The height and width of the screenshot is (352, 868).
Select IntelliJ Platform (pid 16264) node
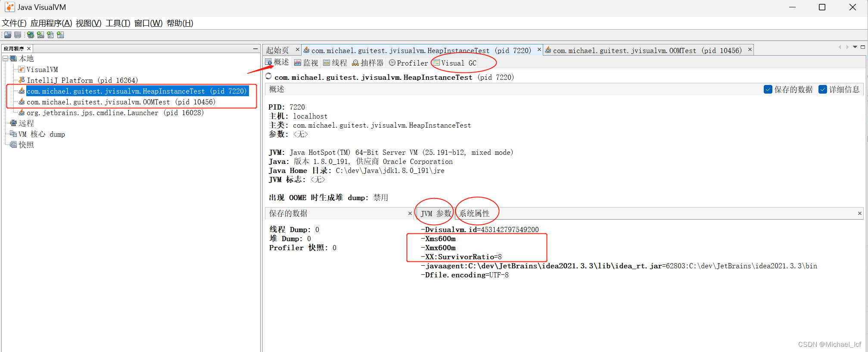coord(82,80)
